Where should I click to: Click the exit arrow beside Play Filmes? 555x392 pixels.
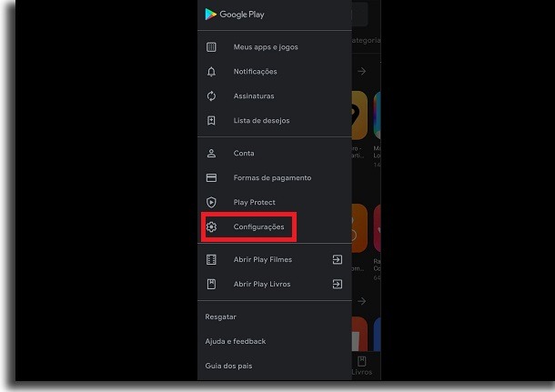click(x=338, y=260)
